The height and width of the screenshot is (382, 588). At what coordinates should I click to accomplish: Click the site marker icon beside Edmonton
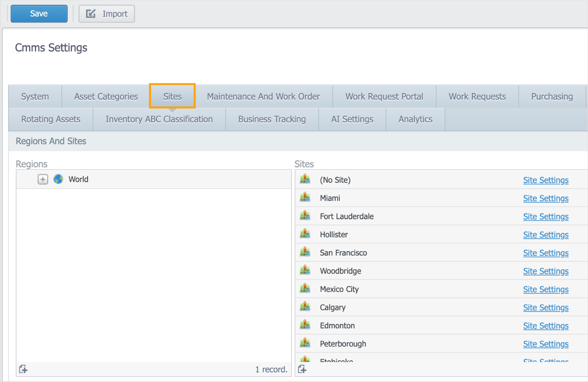pos(305,325)
